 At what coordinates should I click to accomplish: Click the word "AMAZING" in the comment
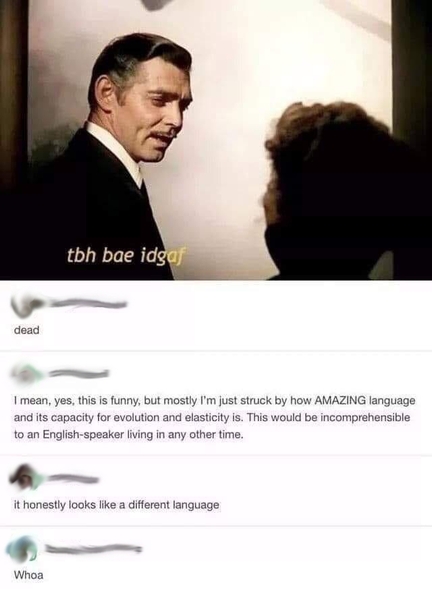tap(340, 401)
